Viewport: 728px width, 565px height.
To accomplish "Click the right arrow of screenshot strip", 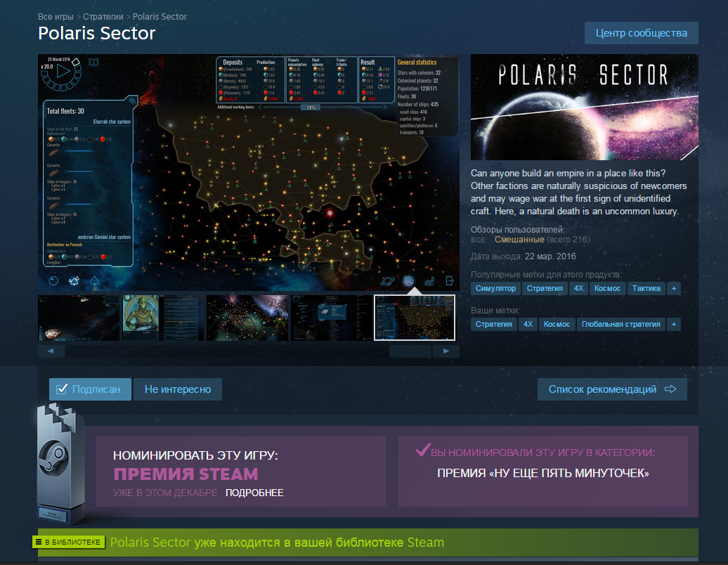I will [446, 351].
